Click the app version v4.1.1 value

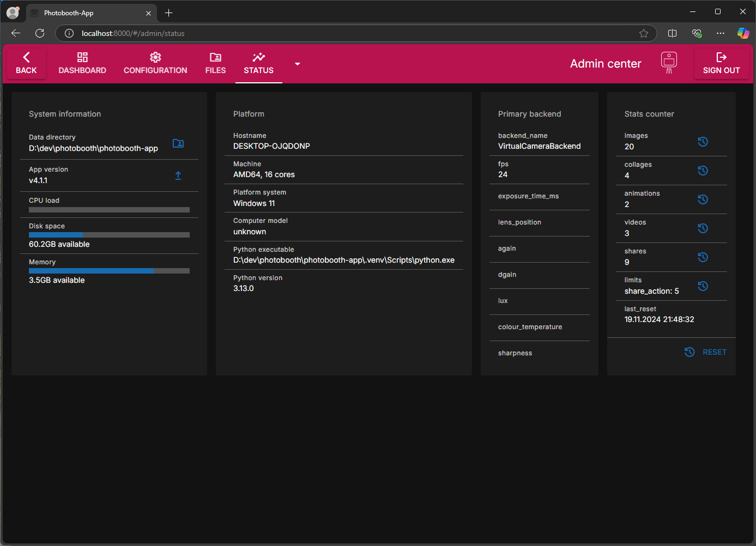pyautogui.click(x=38, y=180)
